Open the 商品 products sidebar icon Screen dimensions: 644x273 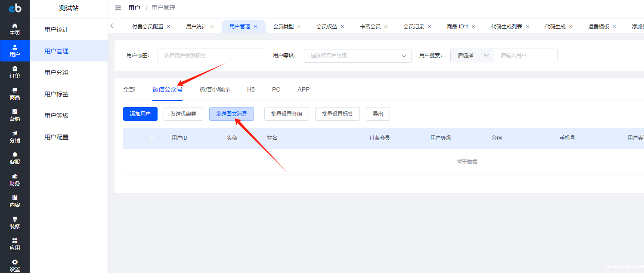coord(15,90)
